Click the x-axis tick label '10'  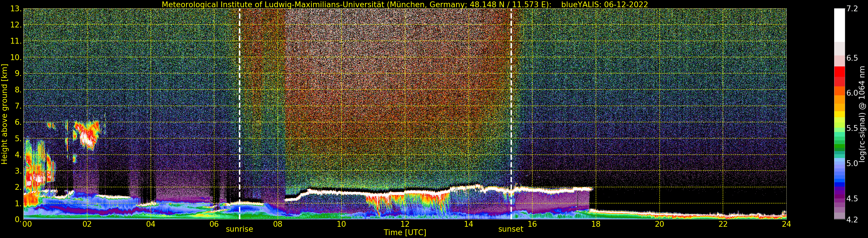[x=341, y=224]
